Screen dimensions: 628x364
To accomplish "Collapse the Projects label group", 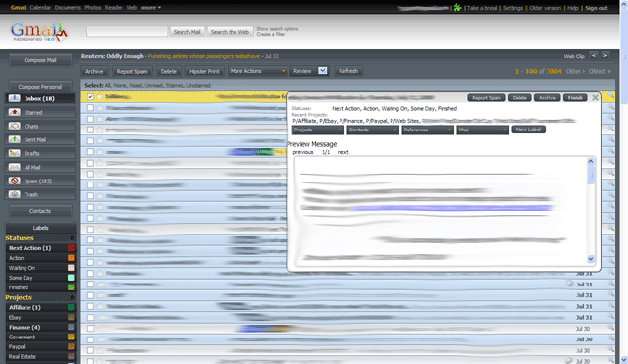I will (72, 297).
